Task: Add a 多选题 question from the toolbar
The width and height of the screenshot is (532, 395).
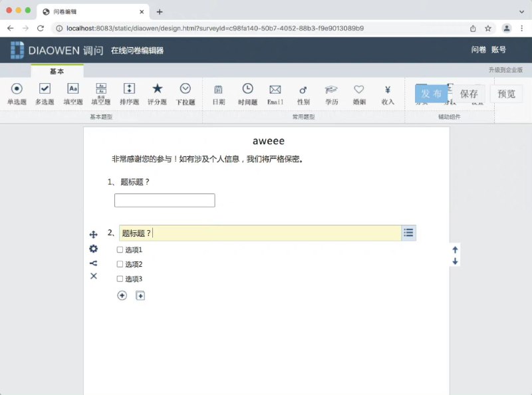Action: [x=43, y=93]
